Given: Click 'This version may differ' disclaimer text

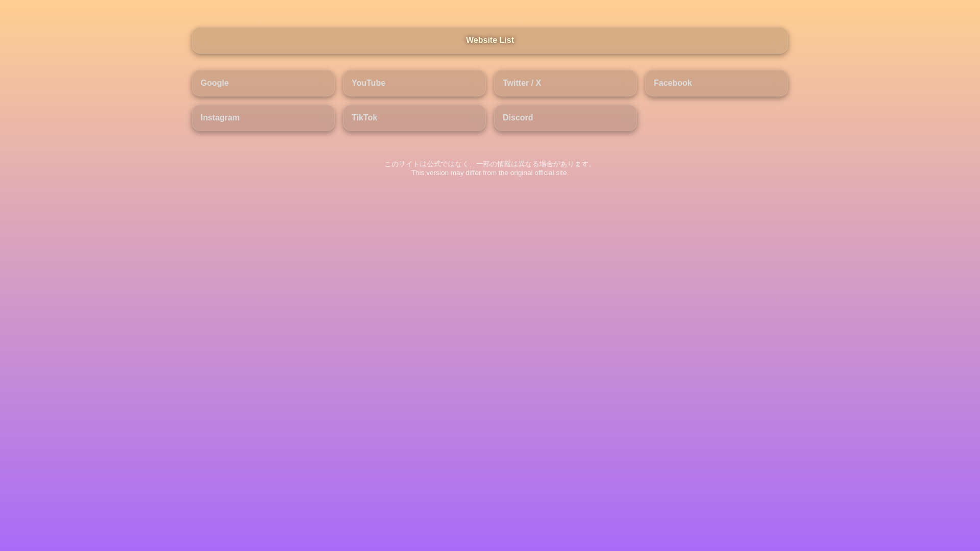Looking at the screenshot, I should click(490, 173).
